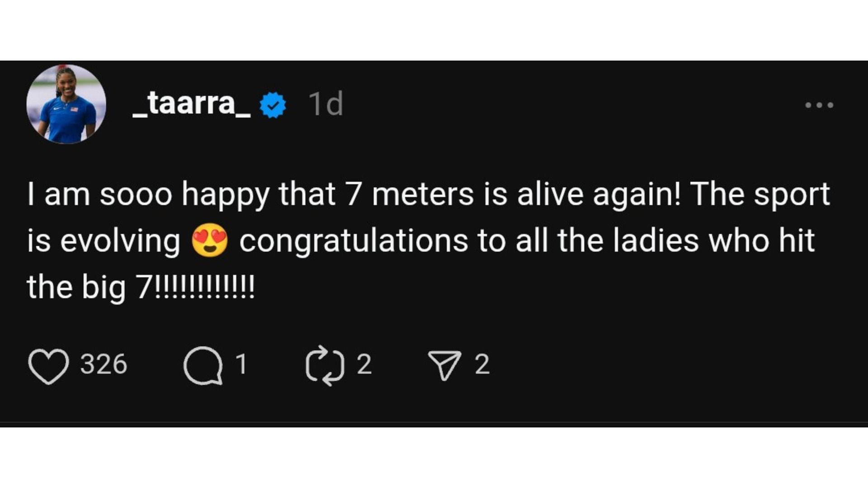Click the blue verified badge

(x=273, y=105)
